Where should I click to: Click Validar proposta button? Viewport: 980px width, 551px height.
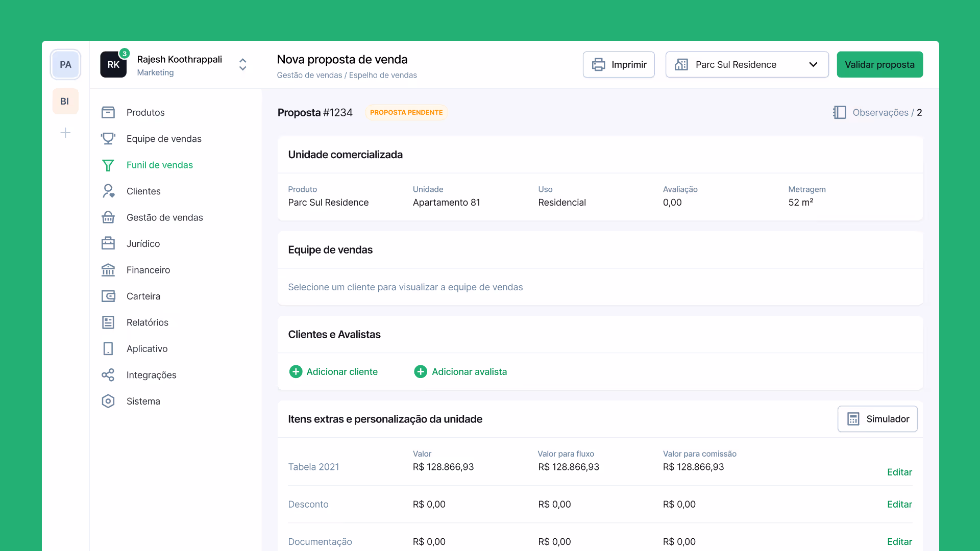tap(879, 65)
